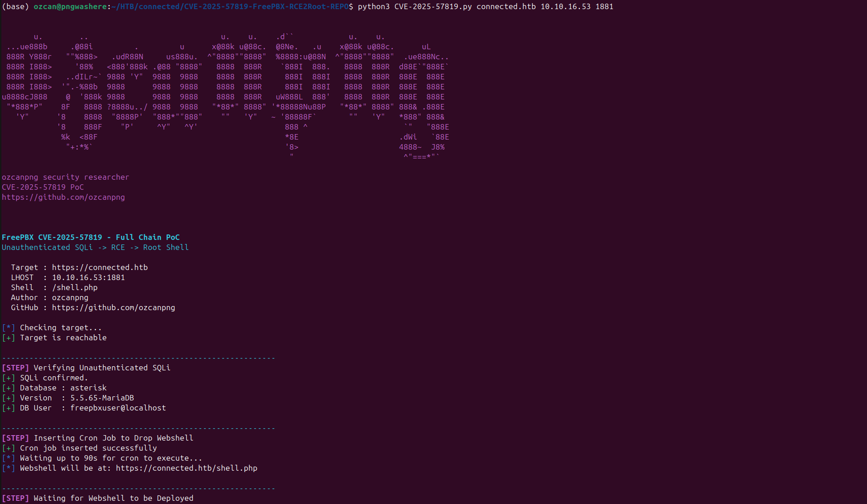Open the Target URL https://connected.htb

100,267
